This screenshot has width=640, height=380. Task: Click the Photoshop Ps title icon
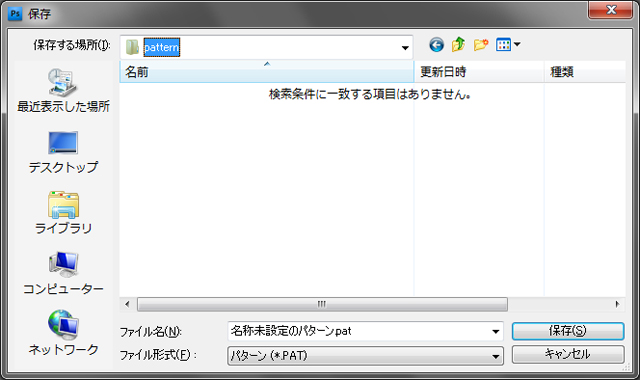click(15, 14)
